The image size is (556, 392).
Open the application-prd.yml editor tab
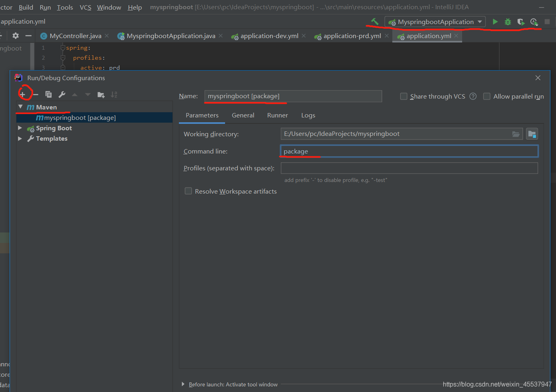coord(352,36)
